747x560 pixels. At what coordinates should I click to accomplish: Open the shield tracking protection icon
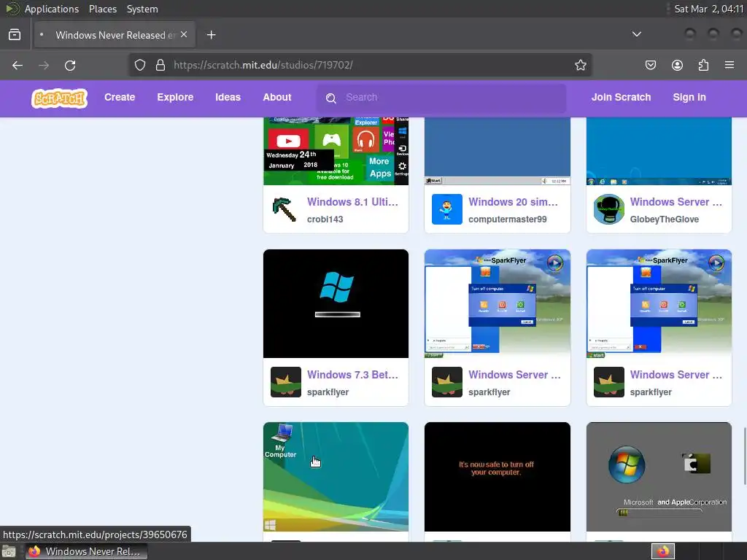[x=139, y=65]
